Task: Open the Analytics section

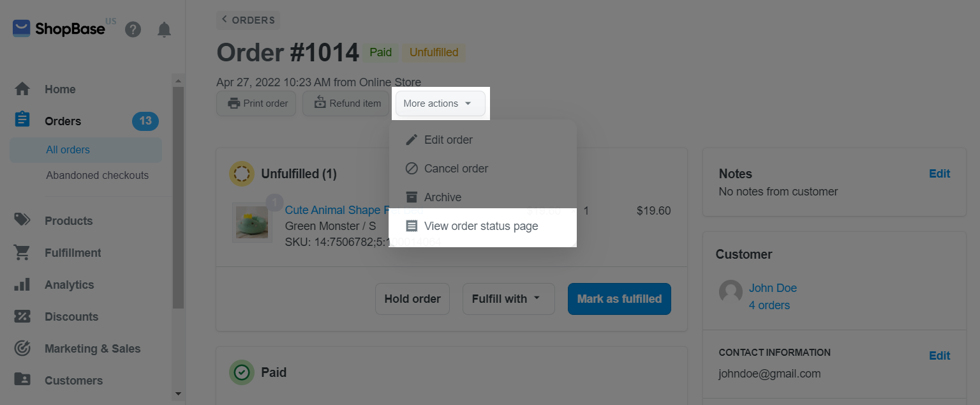Action: [69, 285]
